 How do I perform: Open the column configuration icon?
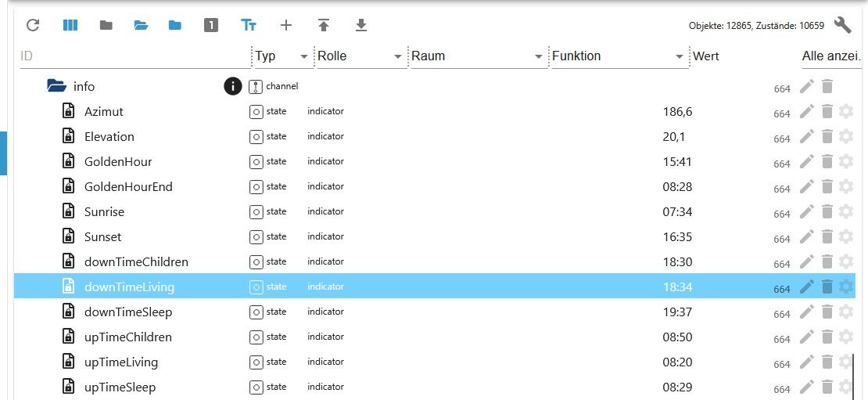click(70, 25)
